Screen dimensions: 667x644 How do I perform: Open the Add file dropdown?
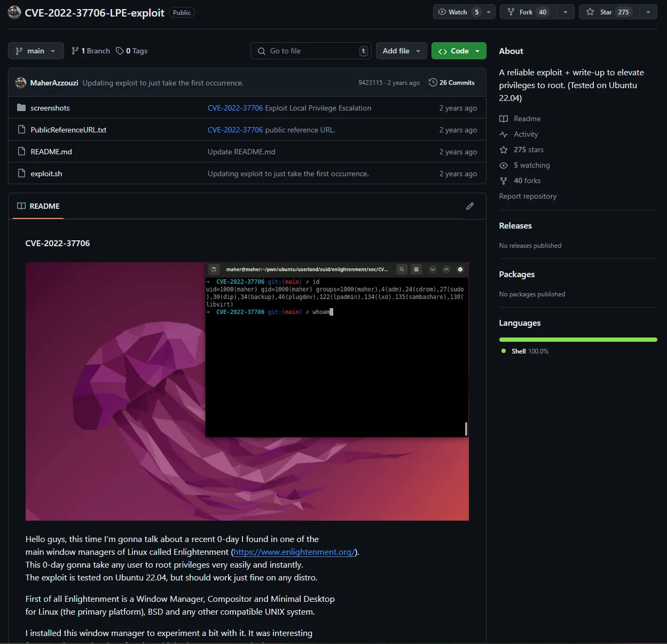pos(402,51)
